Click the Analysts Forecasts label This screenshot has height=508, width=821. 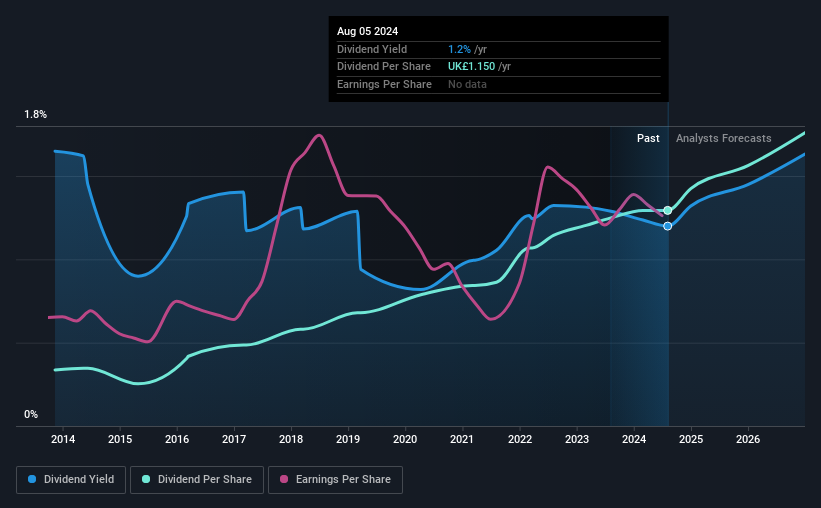tap(724, 138)
